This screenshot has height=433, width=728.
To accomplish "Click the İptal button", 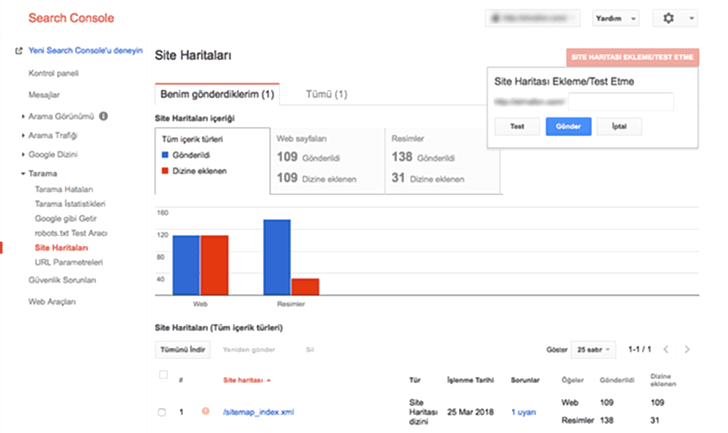I will coord(619,126).
